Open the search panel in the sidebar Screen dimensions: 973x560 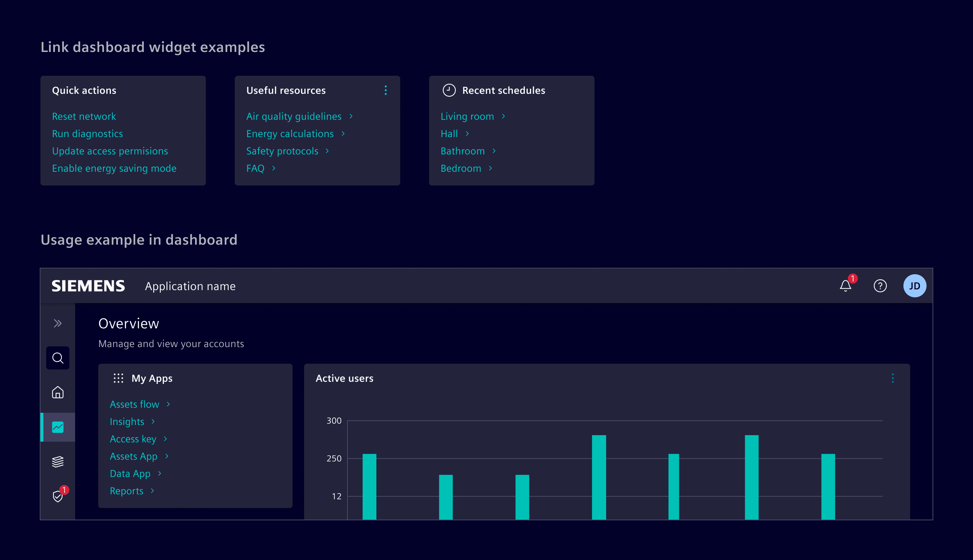(x=57, y=358)
